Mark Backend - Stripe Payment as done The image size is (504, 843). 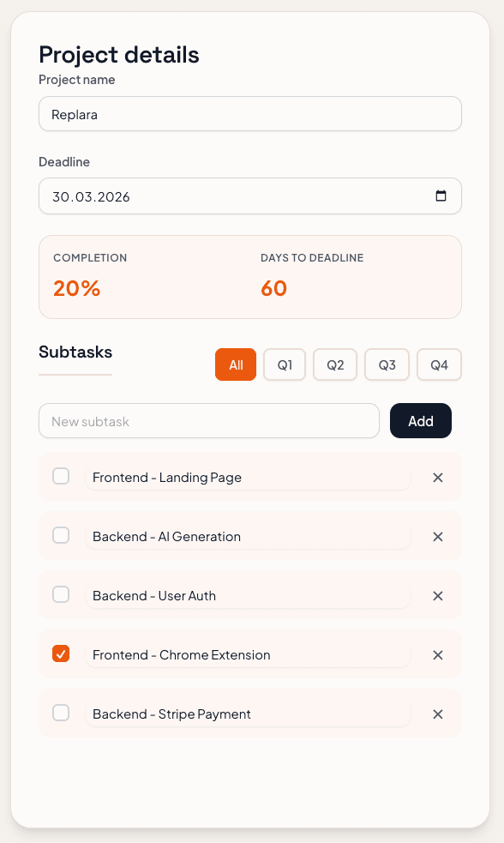[x=61, y=714]
